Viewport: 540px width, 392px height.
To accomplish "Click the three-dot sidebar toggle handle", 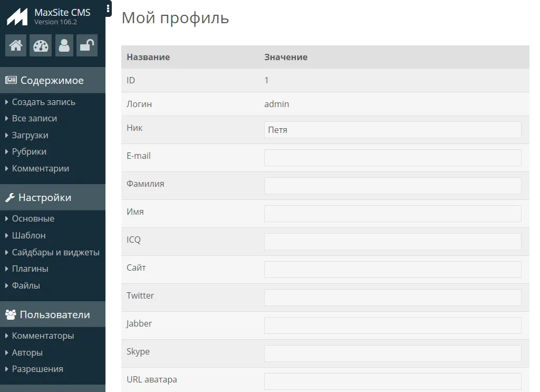I will [x=108, y=8].
